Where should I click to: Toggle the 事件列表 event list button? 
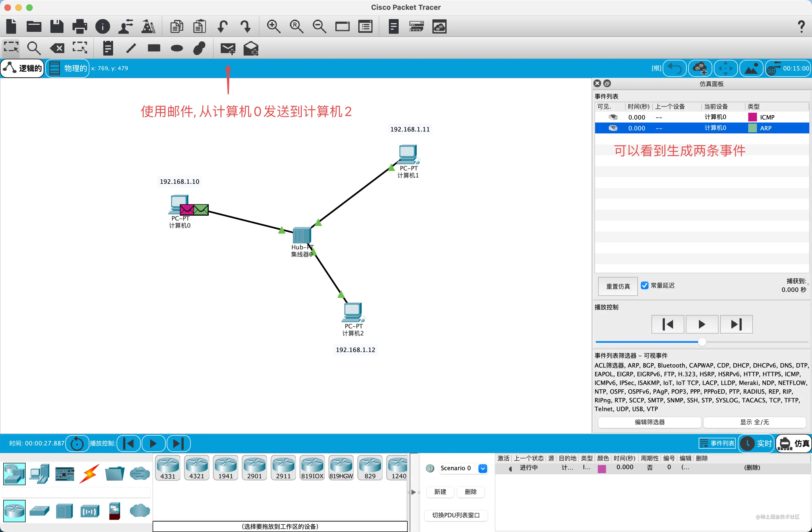click(717, 444)
